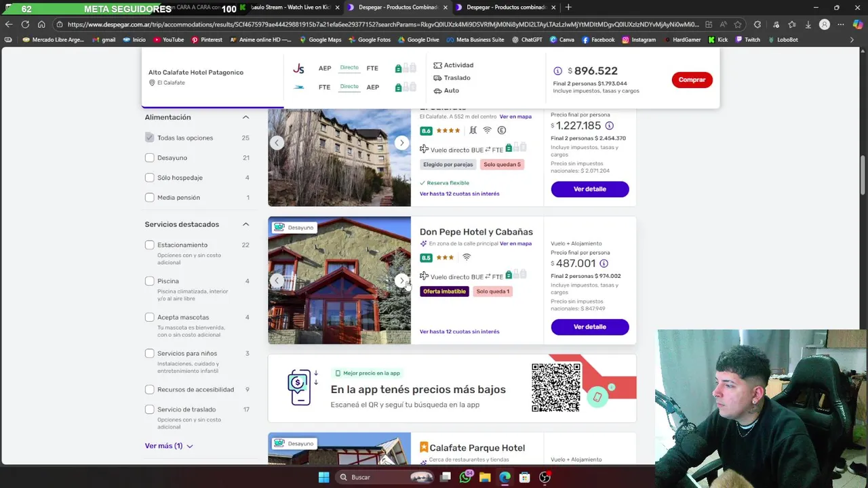
Task: Click the info icon beside price 1.227.185
Action: (609, 125)
